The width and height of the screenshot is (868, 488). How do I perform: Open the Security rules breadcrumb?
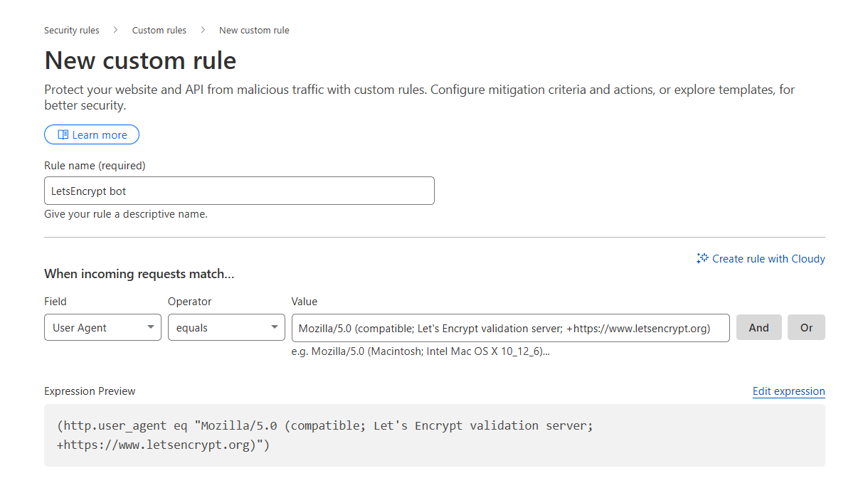(72, 31)
